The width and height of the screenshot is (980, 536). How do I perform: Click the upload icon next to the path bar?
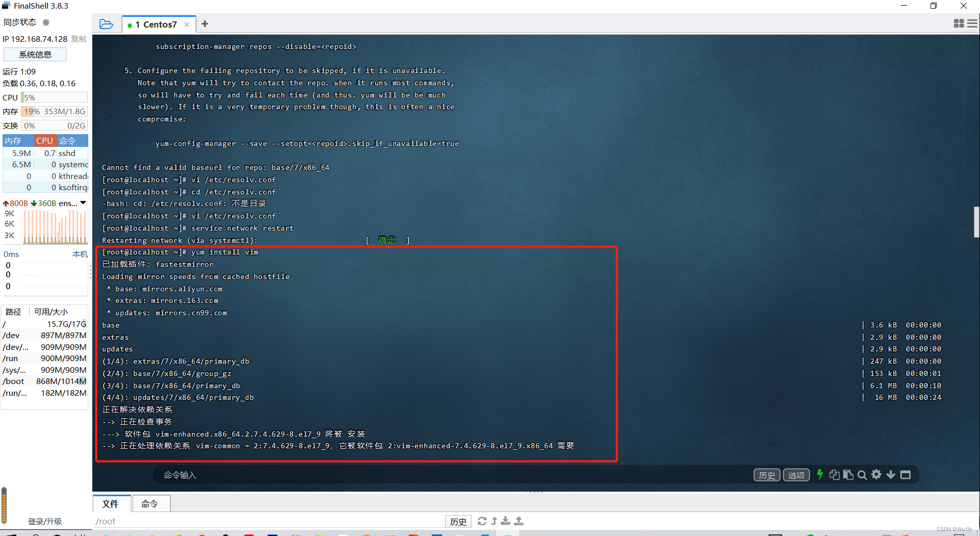pos(519,521)
